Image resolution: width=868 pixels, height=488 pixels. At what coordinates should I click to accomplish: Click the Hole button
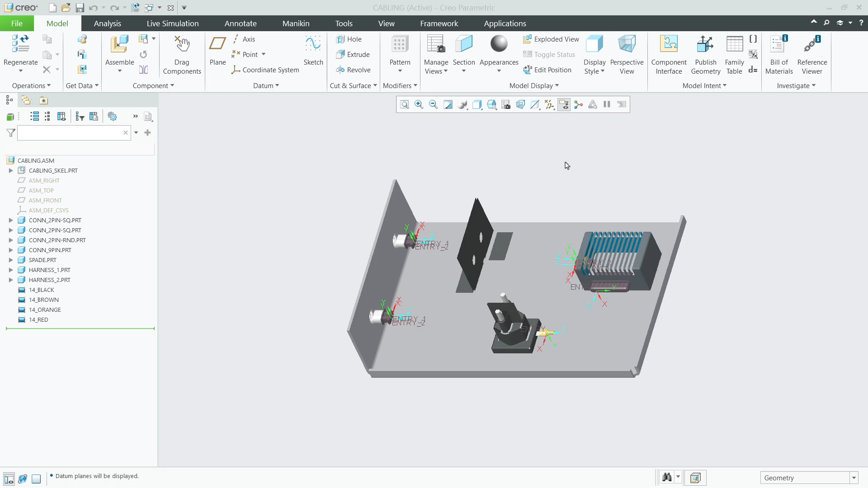pyautogui.click(x=349, y=39)
